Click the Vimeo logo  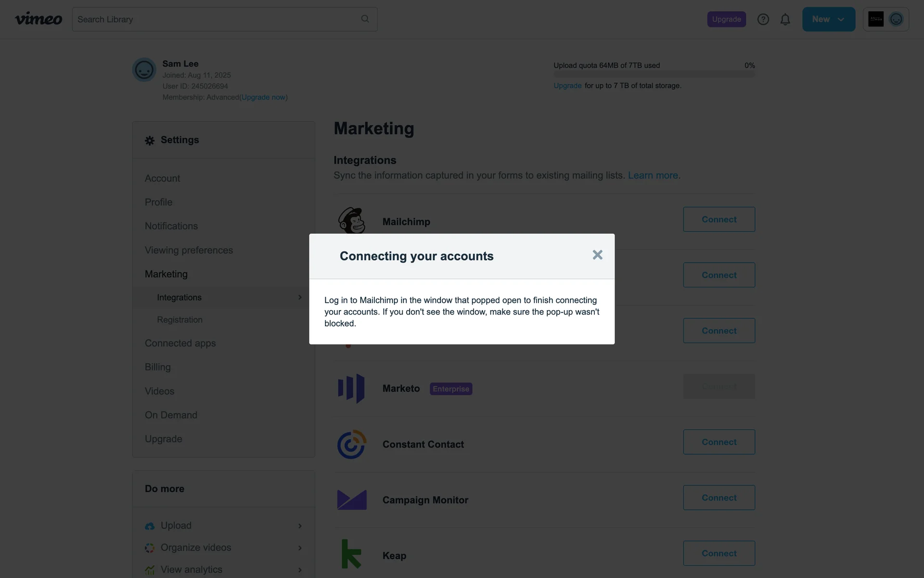38,19
